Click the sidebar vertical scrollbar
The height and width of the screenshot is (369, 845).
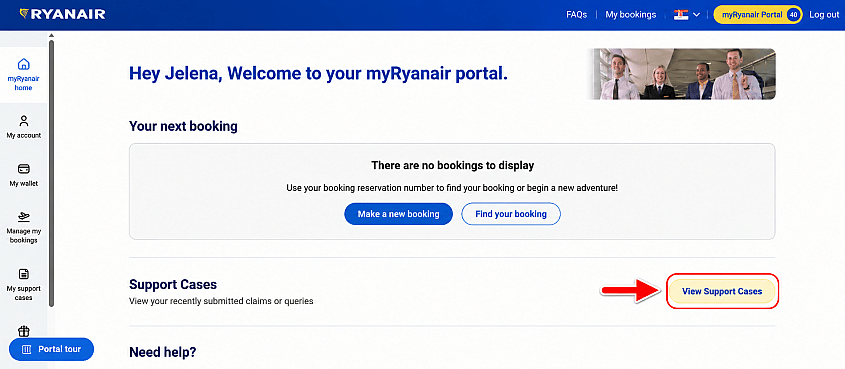pyautogui.click(x=52, y=172)
